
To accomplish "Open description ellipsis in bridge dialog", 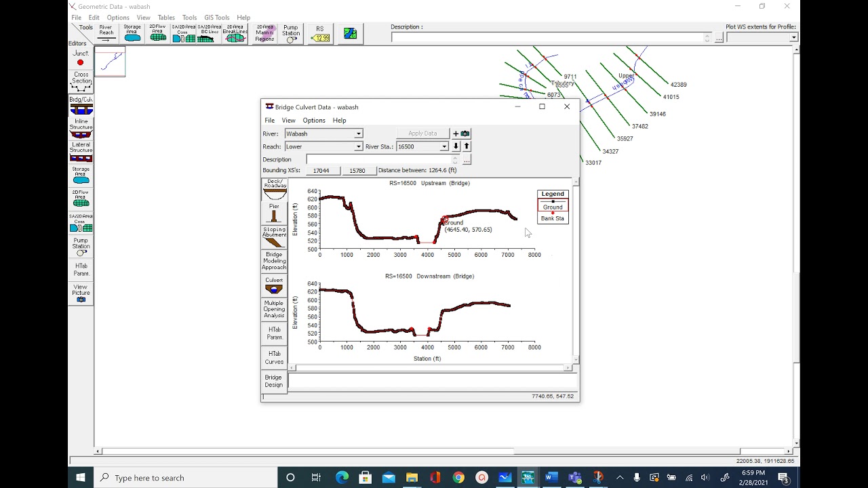I will pos(467,160).
